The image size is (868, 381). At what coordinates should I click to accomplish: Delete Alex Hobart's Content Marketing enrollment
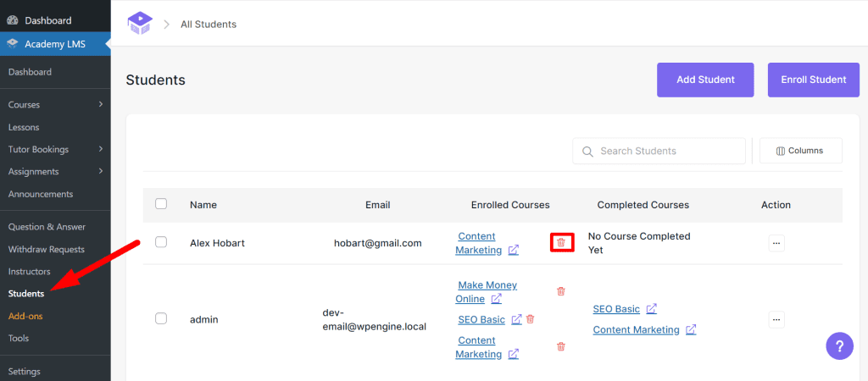coord(560,243)
